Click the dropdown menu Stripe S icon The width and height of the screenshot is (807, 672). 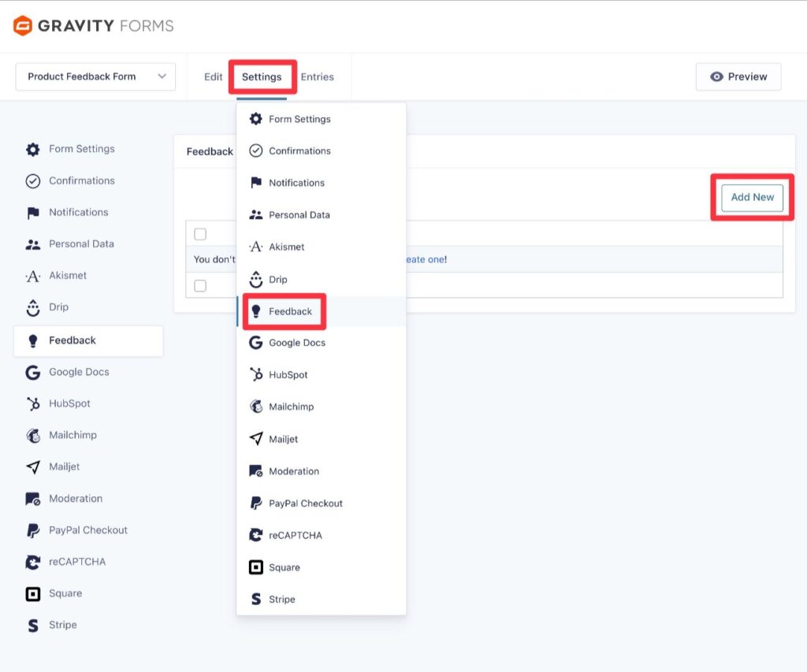tap(256, 600)
